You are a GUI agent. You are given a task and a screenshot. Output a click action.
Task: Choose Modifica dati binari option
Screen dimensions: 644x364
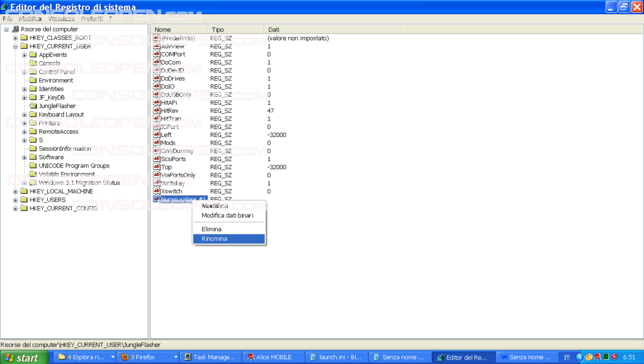[x=227, y=215]
